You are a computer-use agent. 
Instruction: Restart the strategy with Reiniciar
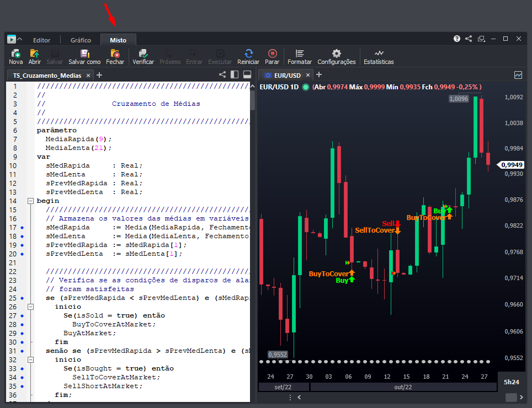[x=248, y=53]
